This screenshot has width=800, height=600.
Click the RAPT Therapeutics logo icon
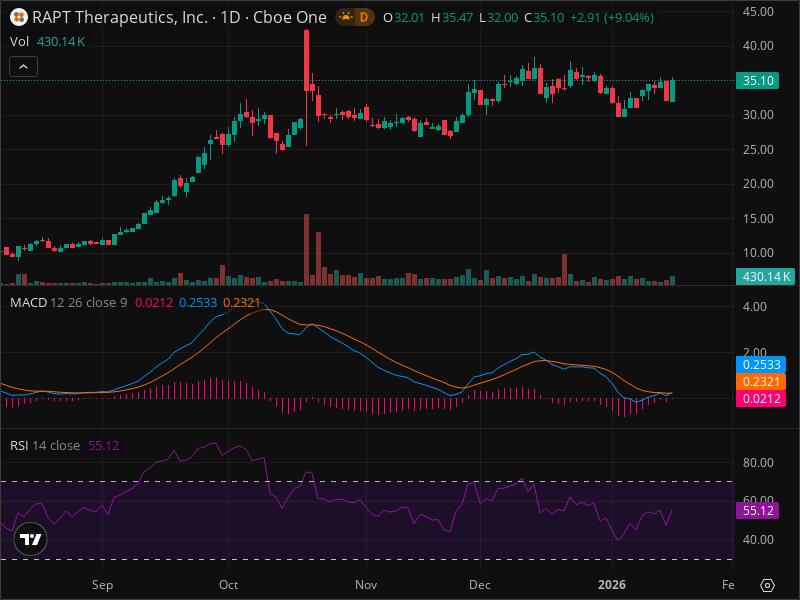(19, 17)
